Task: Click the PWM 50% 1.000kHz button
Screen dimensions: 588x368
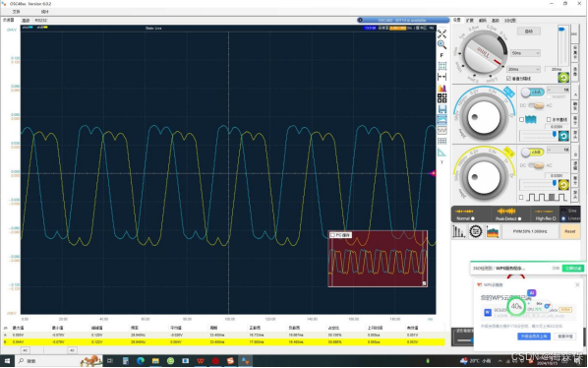Action: pos(530,231)
